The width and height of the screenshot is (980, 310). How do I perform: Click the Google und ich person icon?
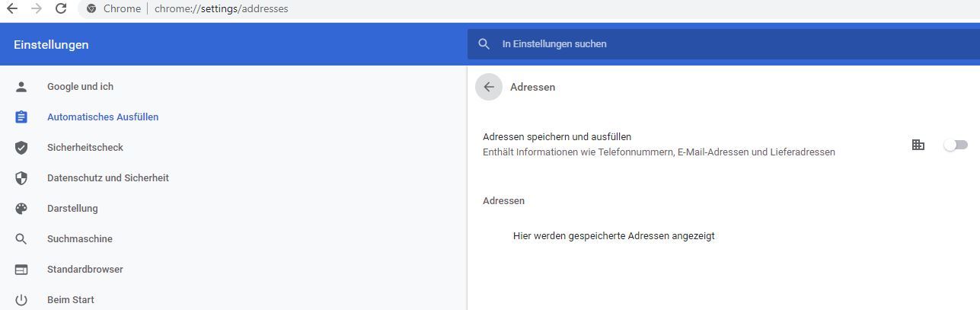pos(21,87)
